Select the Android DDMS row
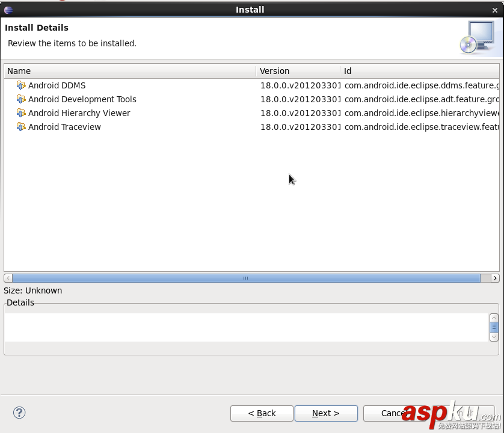This screenshot has width=504, height=433. 251,85
